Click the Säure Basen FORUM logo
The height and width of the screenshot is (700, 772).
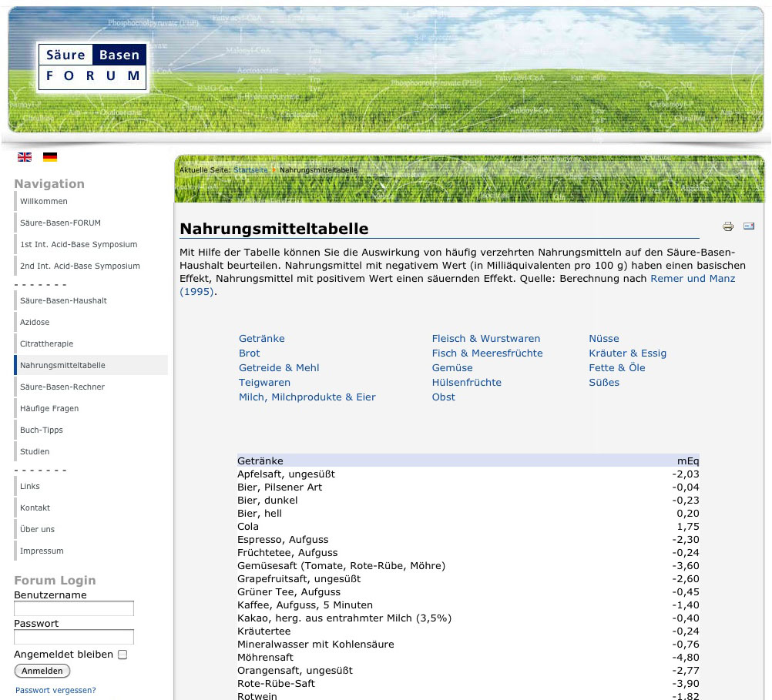tap(92, 65)
